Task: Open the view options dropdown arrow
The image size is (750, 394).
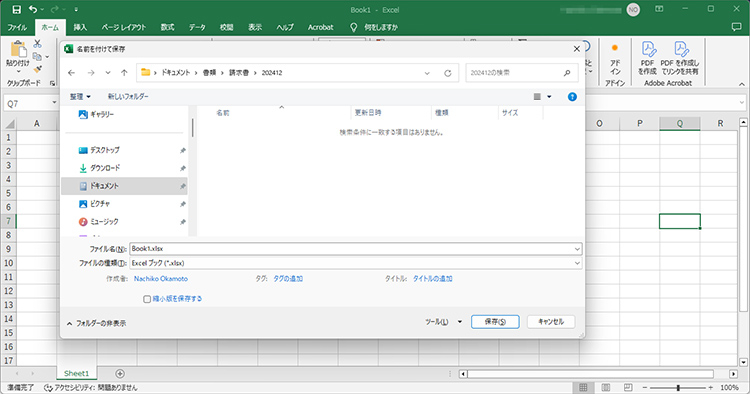Action: pyautogui.click(x=549, y=97)
